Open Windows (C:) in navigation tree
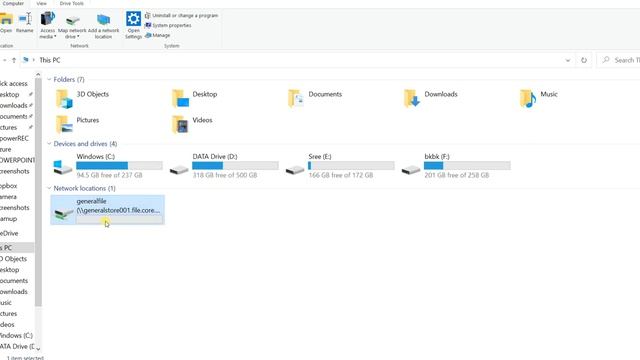 pyautogui.click(x=16, y=336)
